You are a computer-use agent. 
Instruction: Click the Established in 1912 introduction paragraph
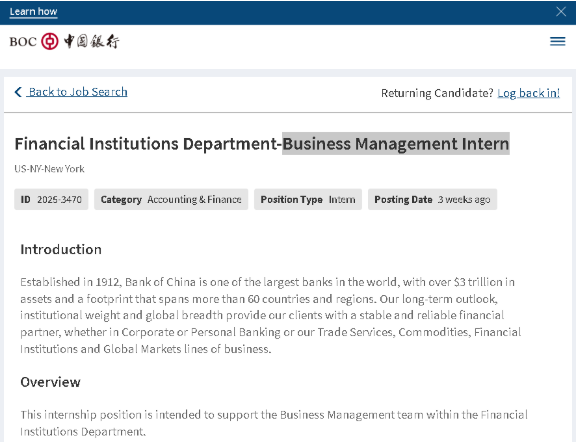(271, 315)
